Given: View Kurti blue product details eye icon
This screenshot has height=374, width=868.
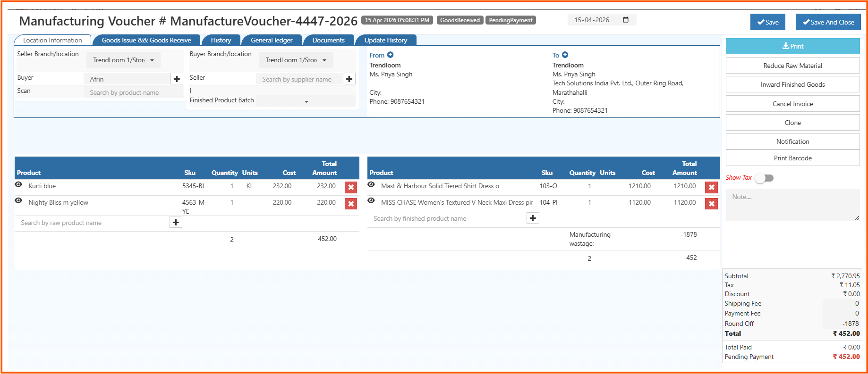Looking at the screenshot, I should [18, 185].
